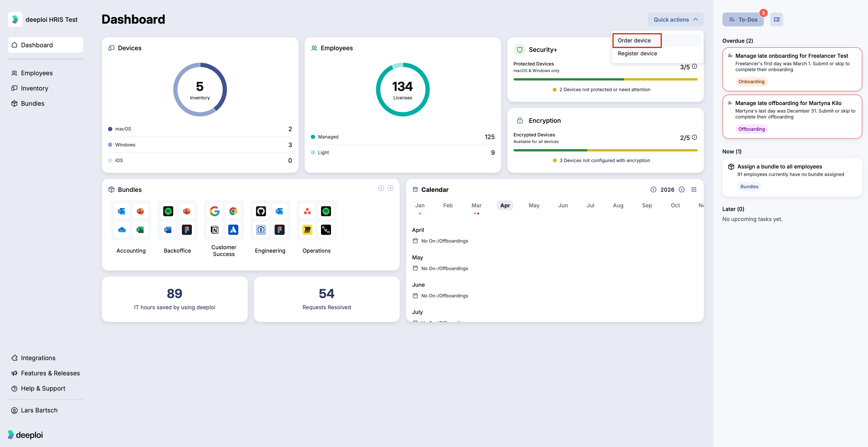Click the Managed licenses row
868x447 pixels.
tap(403, 137)
